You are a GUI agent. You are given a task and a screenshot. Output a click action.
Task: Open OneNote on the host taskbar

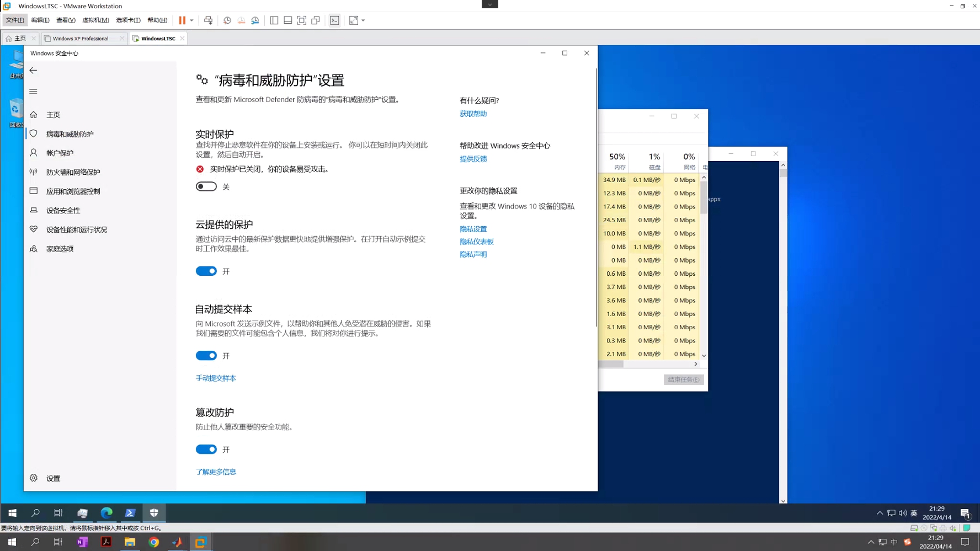click(x=82, y=542)
